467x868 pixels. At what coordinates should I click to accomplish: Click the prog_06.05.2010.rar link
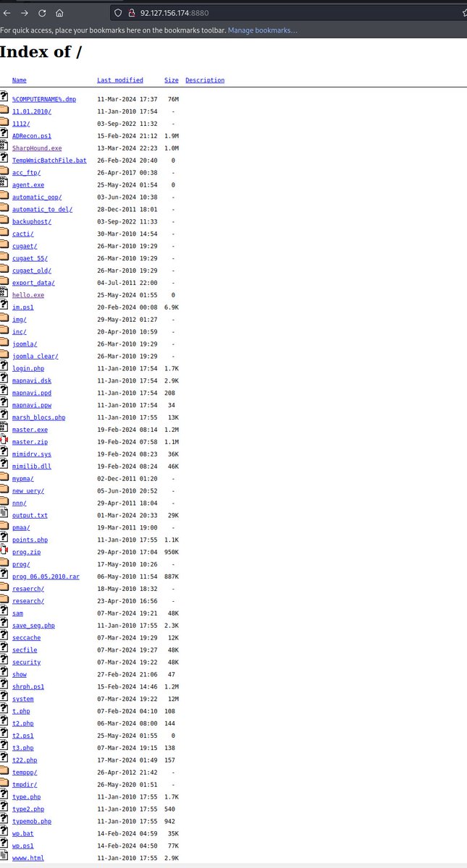click(x=46, y=576)
